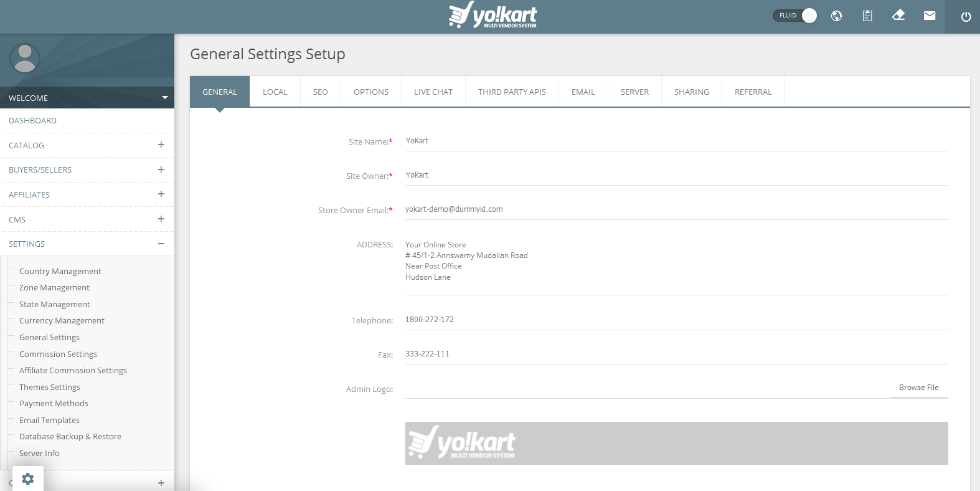
Task: Open Email Templates link
Action: (x=49, y=420)
